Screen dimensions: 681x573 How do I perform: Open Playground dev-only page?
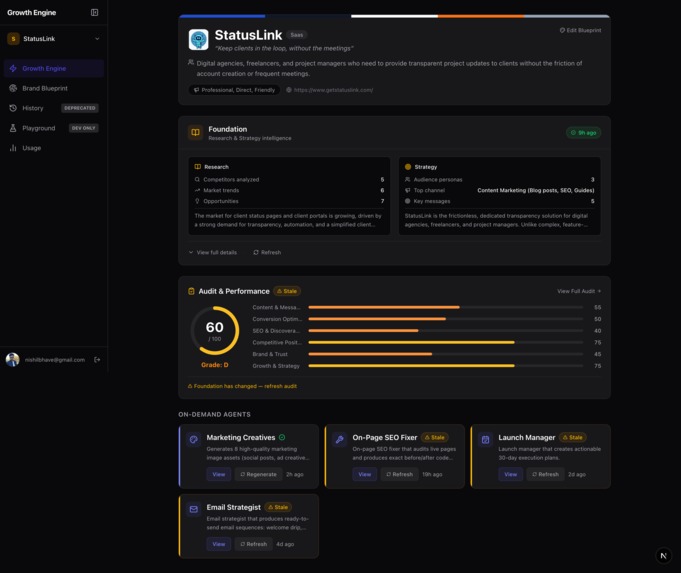pyautogui.click(x=54, y=128)
